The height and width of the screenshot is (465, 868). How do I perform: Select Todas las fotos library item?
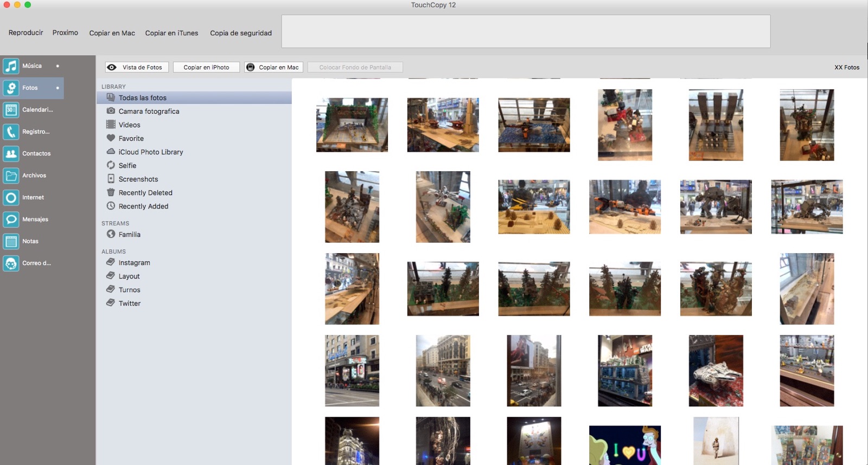[x=143, y=98]
